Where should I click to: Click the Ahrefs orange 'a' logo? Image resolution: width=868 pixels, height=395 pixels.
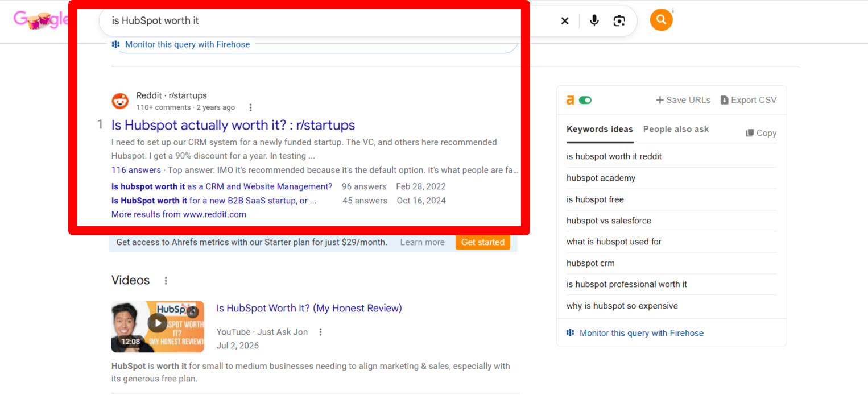tap(570, 100)
